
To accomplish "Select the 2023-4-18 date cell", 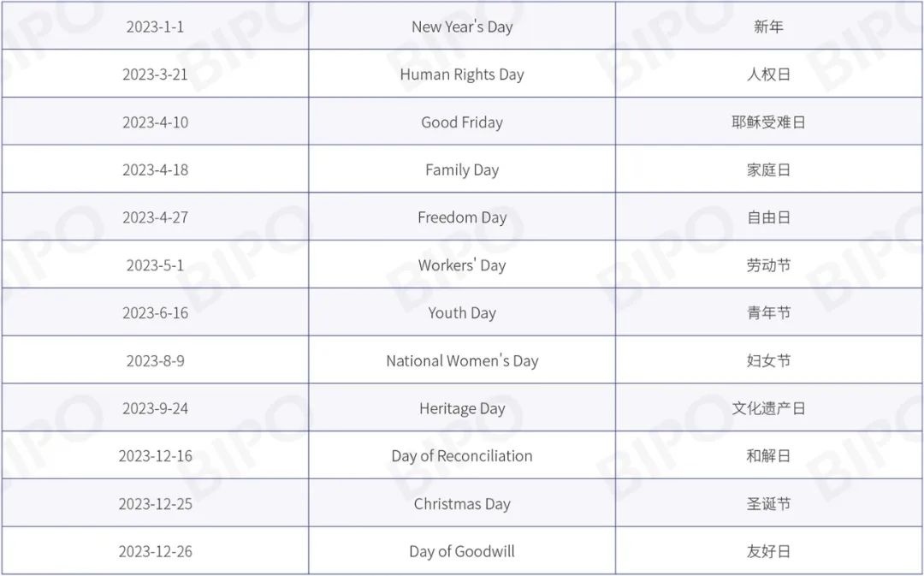I will pos(155,169).
